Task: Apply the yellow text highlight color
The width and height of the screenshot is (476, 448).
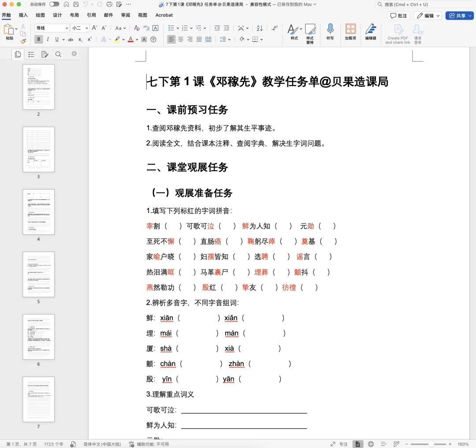Action: tap(117, 39)
